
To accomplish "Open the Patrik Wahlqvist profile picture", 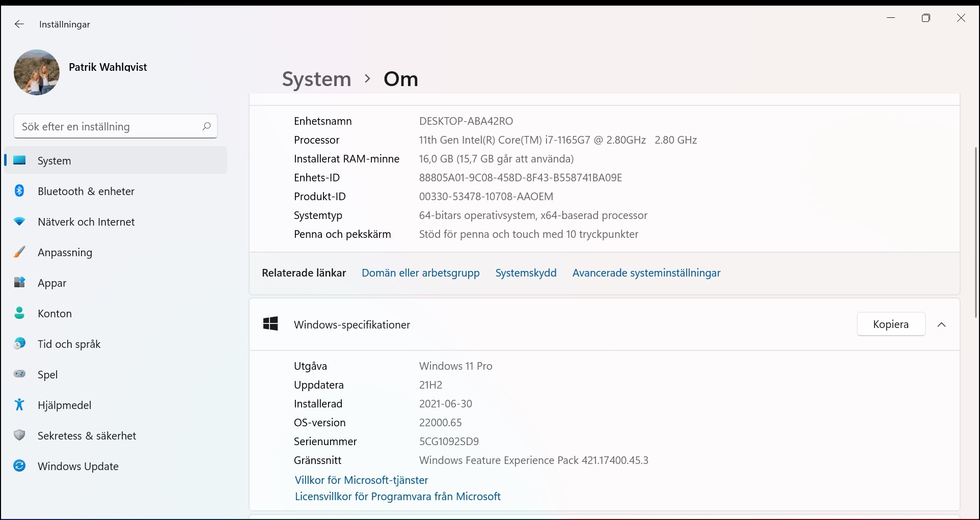I will (x=37, y=72).
